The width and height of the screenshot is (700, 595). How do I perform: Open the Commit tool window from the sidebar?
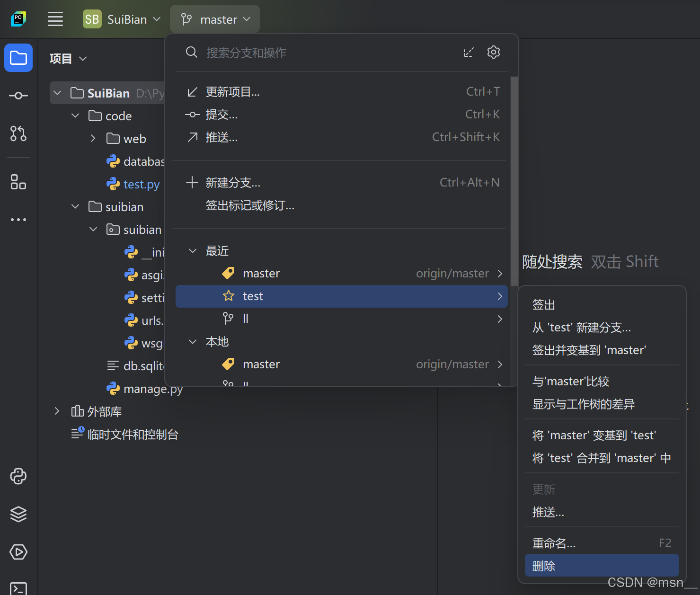pos(18,95)
